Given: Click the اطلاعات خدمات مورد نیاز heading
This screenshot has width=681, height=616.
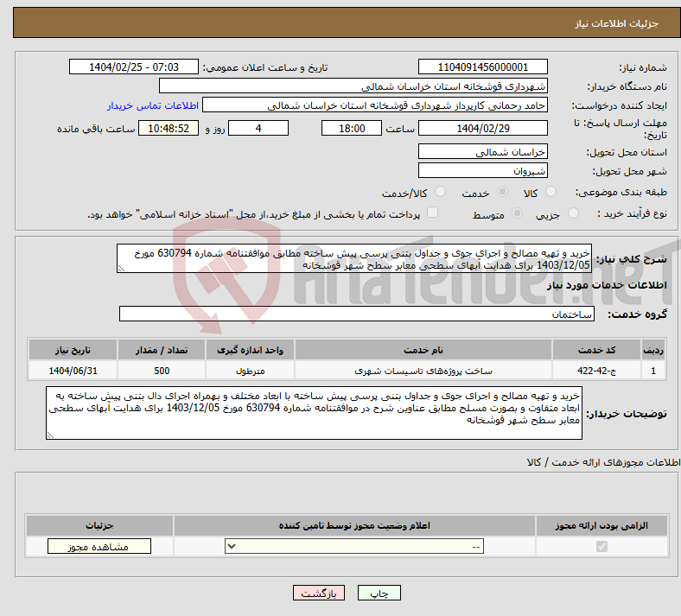Looking at the screenshot, I should point(607,285).
